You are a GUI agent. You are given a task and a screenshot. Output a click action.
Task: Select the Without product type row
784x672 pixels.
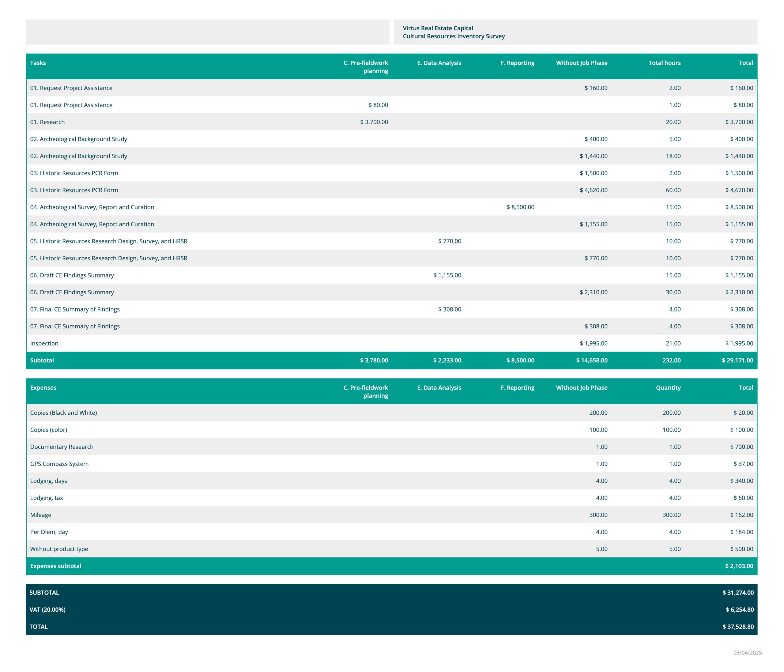tap(59, 549)
